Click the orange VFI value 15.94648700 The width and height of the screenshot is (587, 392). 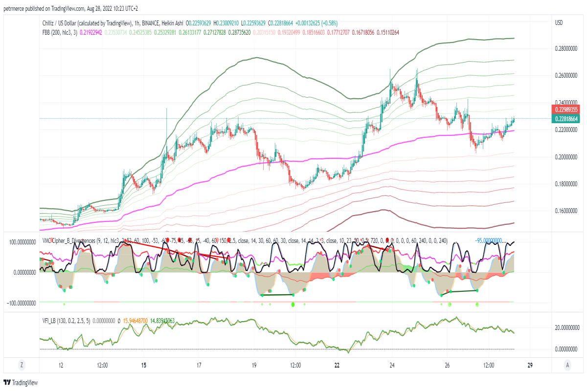tap(135, 321)
